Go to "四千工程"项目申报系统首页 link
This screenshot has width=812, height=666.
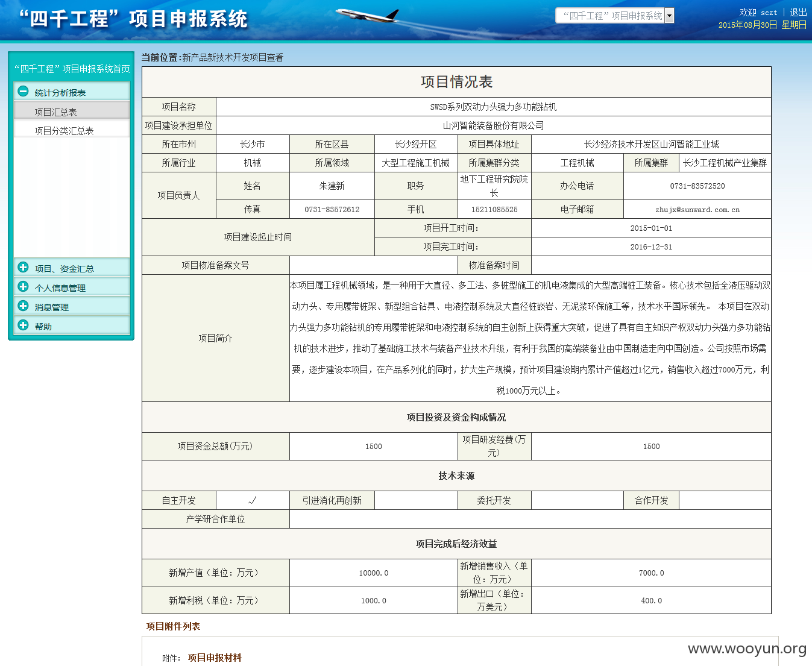[72, 69]
